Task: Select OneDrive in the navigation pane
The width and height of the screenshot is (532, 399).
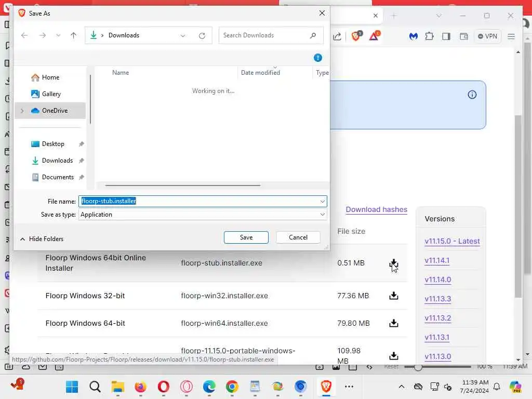Action: 50,111
